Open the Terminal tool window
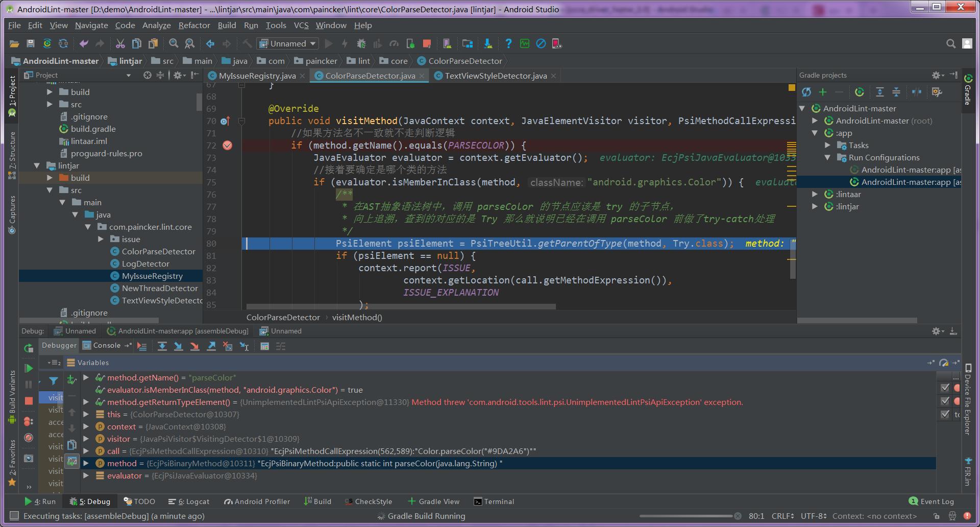Image resolution: width=980 pixels, height=527 pixels. click(x=494, y=502)
